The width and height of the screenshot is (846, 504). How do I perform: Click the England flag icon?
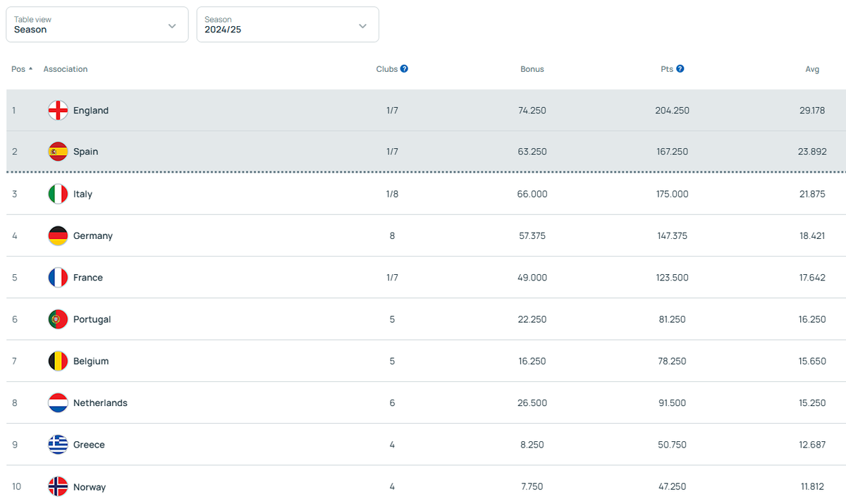pos(58,111)
